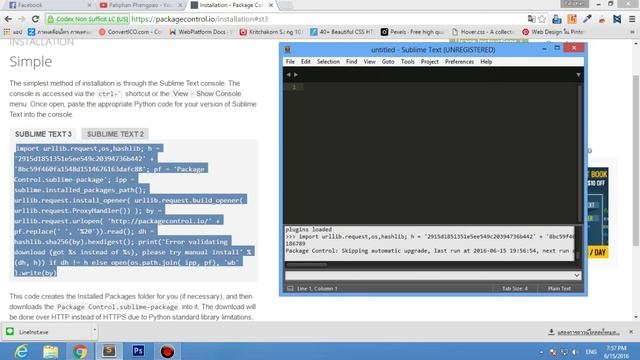Viewport: 640px width, 360px height.
Task: Click Chrome's forward arrow
Action: pos(22,19)
